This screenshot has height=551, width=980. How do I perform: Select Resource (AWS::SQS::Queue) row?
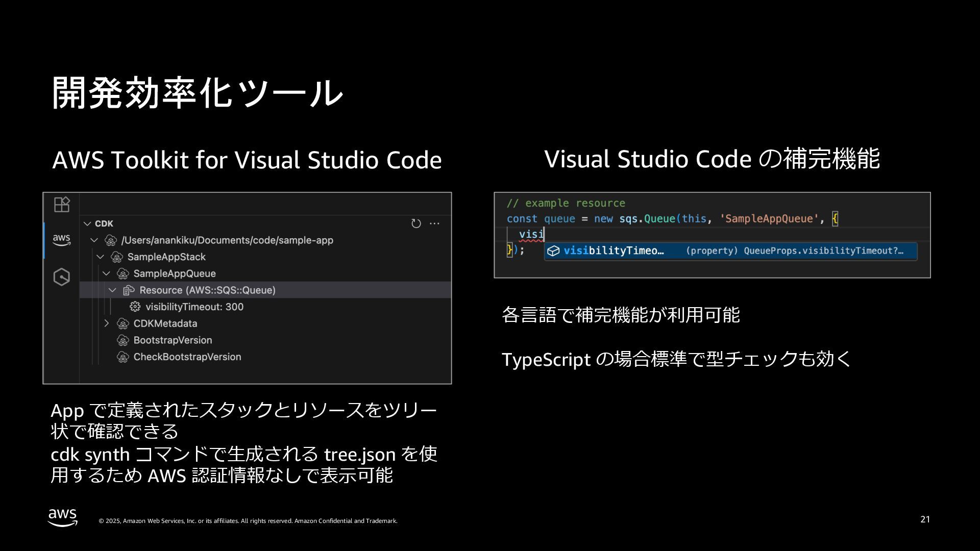tap(265, 290)
